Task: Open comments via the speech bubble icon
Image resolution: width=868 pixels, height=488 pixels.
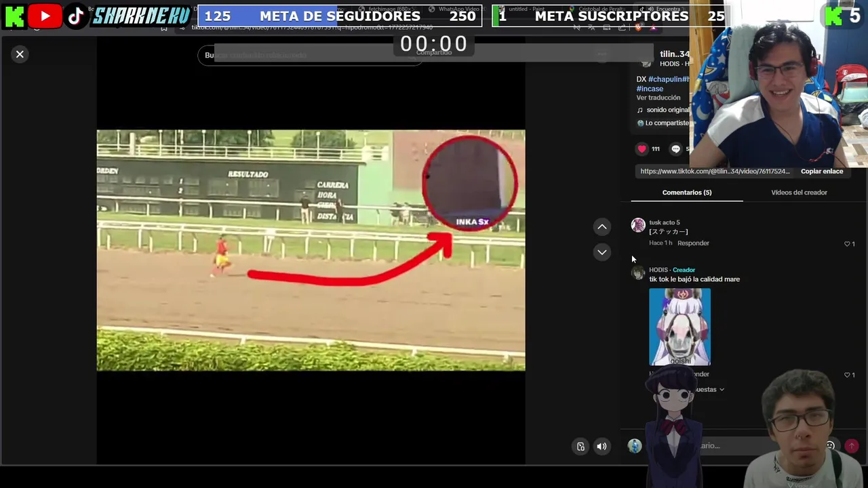Action: (x=675, y=149)
